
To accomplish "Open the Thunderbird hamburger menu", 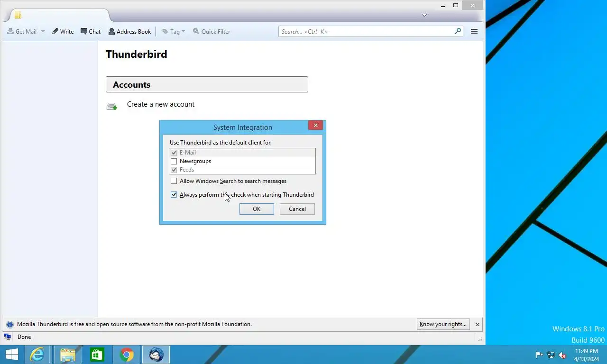I will coord(474,31).
